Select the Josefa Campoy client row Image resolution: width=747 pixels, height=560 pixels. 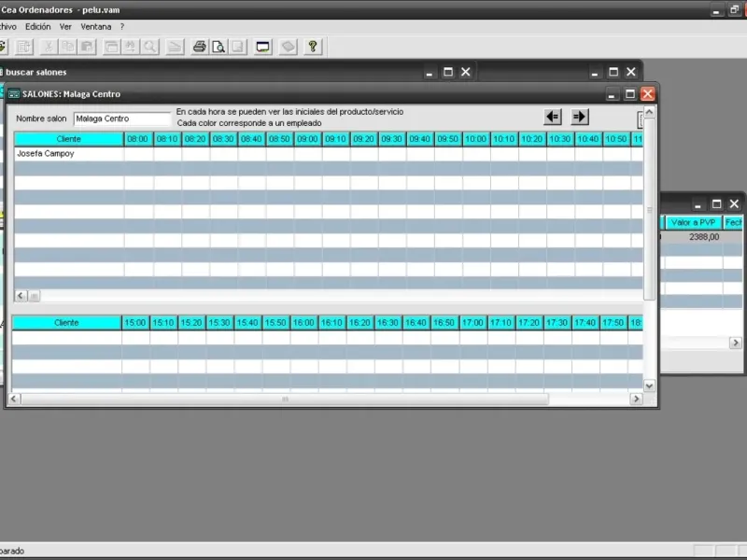coord(329,154)
